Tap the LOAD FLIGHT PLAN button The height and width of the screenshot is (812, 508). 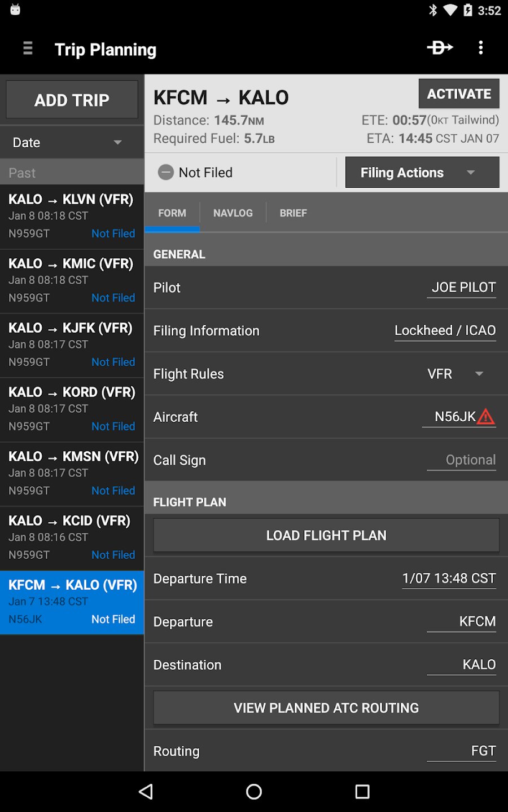click(326, 535)
